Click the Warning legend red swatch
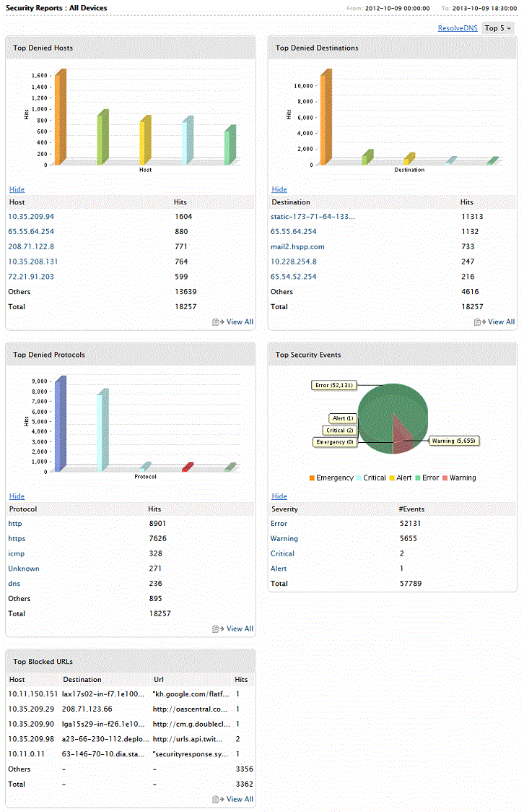The width and height of the screenshot is (524, 812). [x=445, y=478]
